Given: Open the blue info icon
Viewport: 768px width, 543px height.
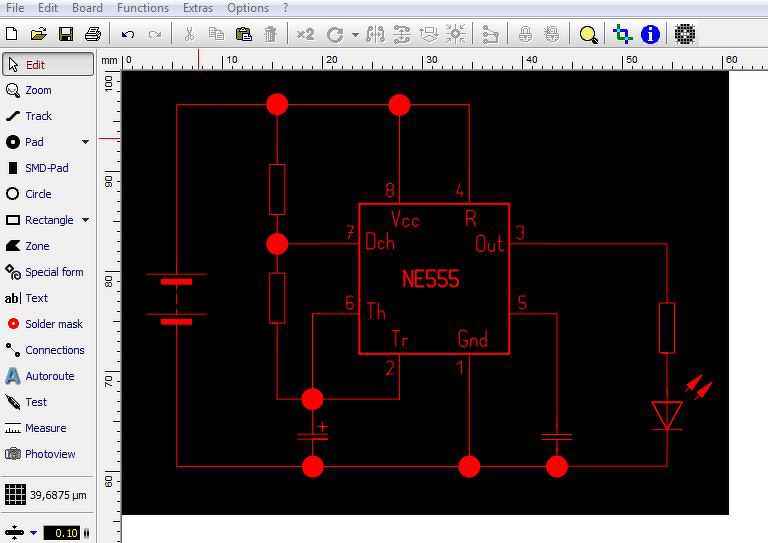Looking at the screenshot, I should 650,34.
